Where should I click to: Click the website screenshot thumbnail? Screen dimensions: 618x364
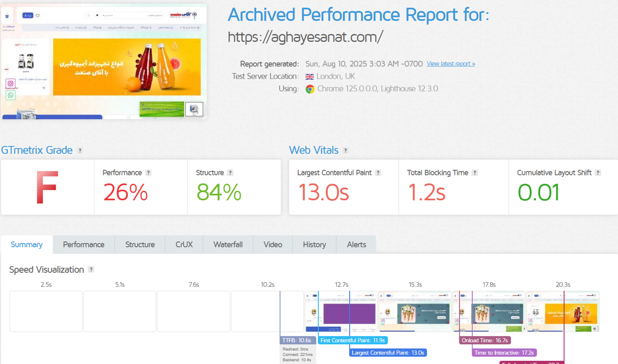(104, 62)
